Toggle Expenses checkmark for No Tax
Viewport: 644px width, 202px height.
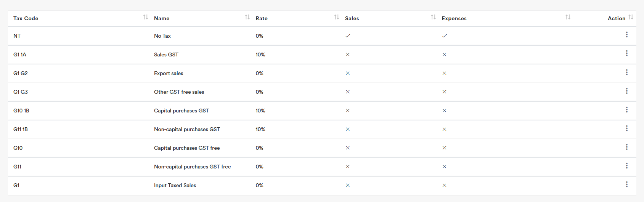coord(444,36)
